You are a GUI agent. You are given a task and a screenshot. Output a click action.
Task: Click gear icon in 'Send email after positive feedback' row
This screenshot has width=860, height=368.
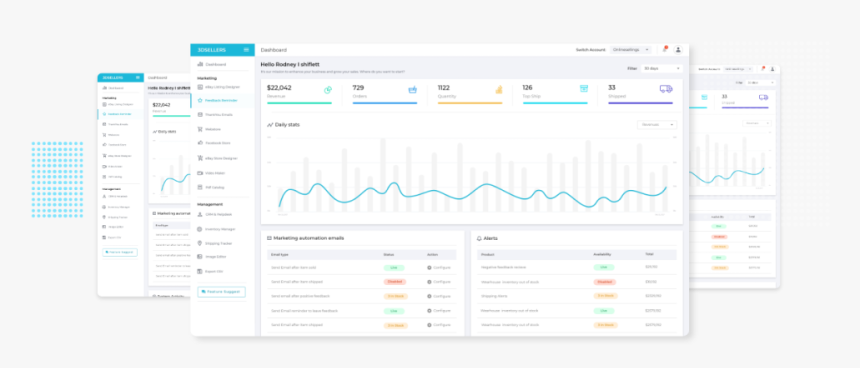(429, 296)
